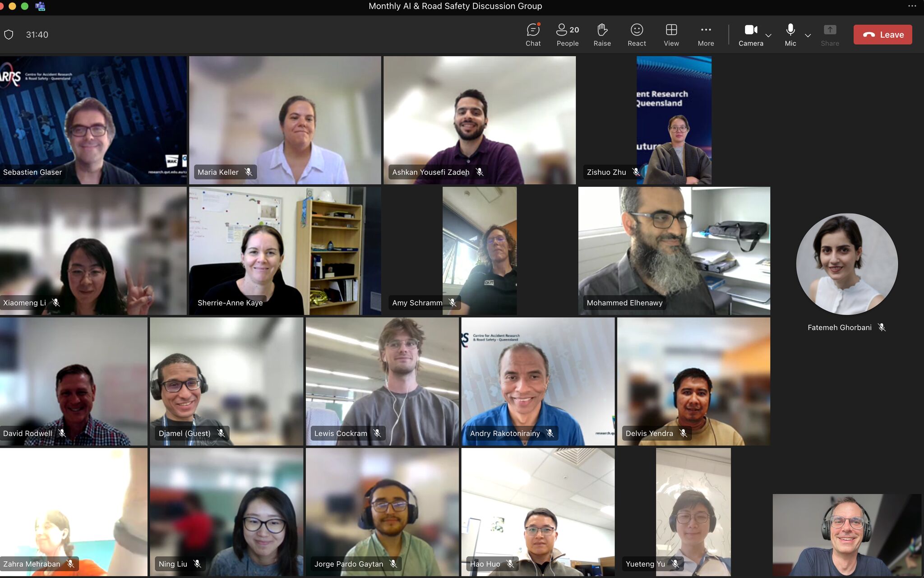Click the muted mic icon next to Hao Huo
Image resolution: width=924 pixels, height=578 pixels.
(510, 564)
